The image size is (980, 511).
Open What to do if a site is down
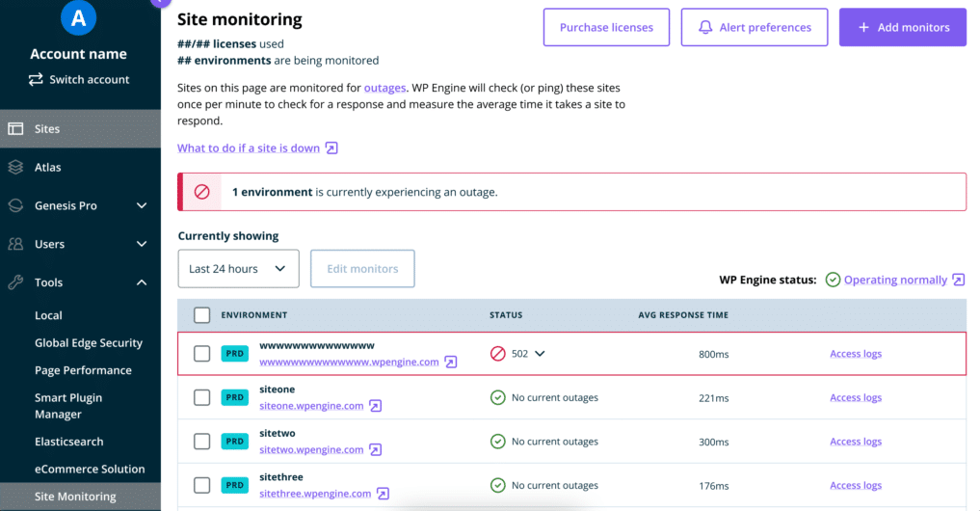[x=248, y=148]
